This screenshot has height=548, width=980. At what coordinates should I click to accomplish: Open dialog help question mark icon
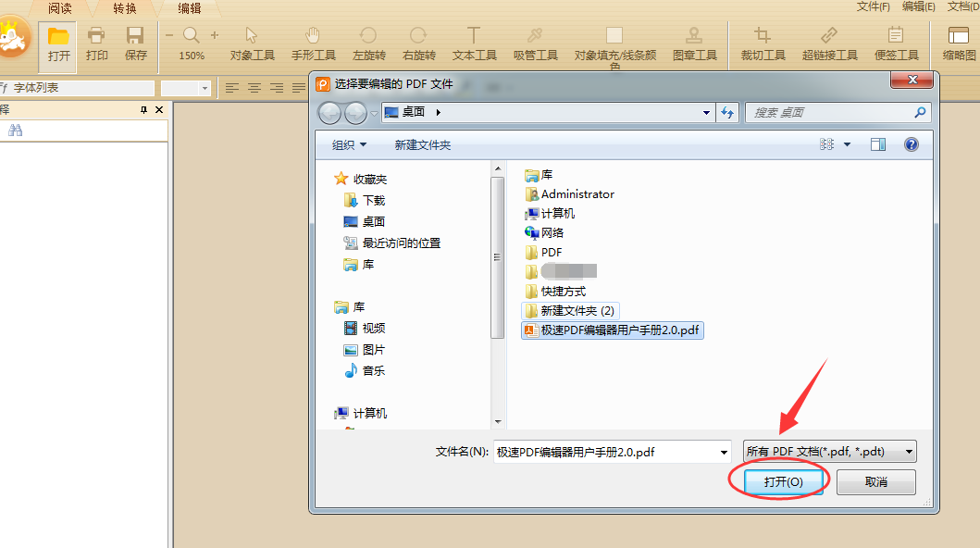coord(912,145)
